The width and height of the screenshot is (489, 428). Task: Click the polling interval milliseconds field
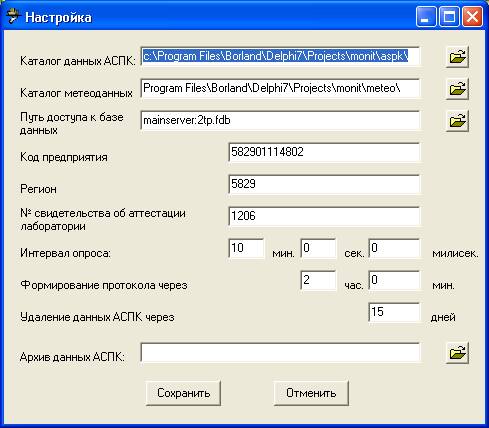tap(394, 248)
